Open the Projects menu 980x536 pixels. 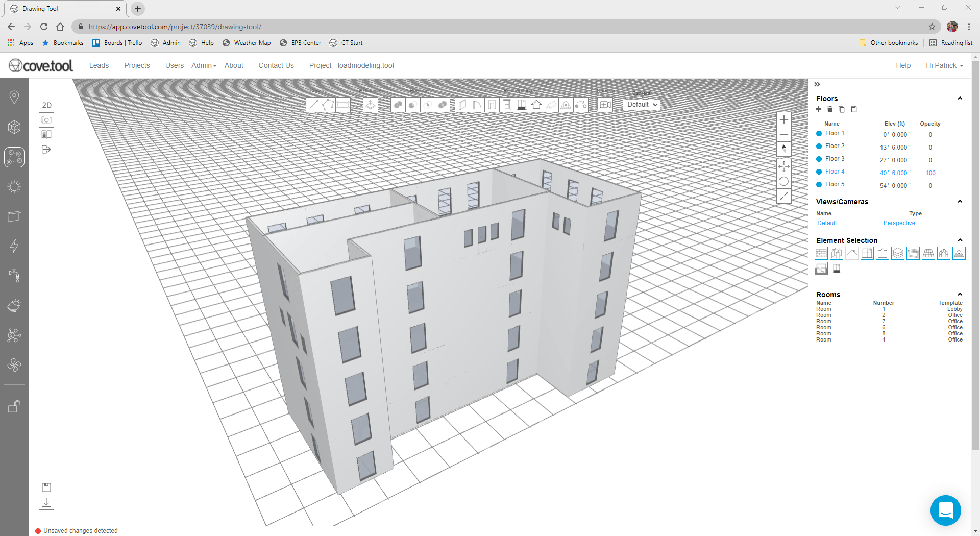137,65
